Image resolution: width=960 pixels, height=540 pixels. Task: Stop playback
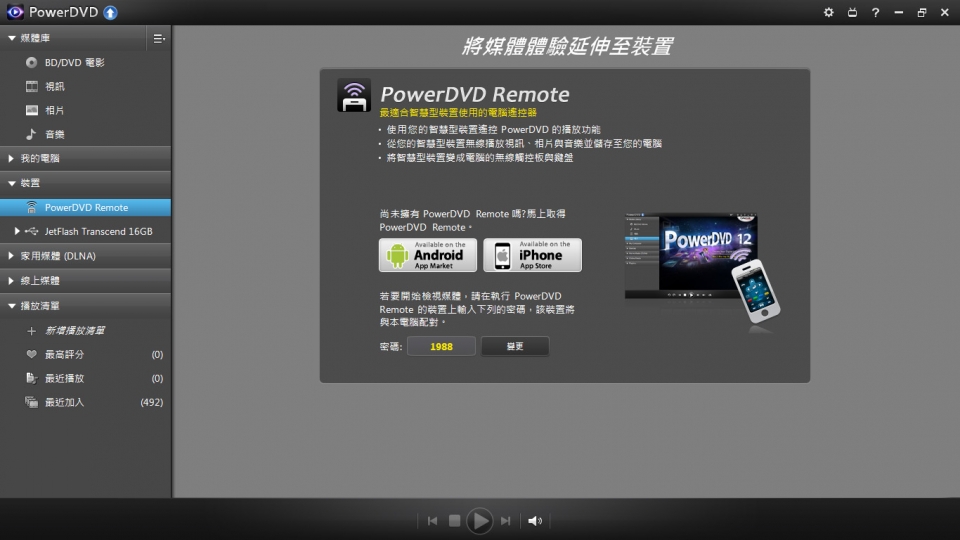454,521
